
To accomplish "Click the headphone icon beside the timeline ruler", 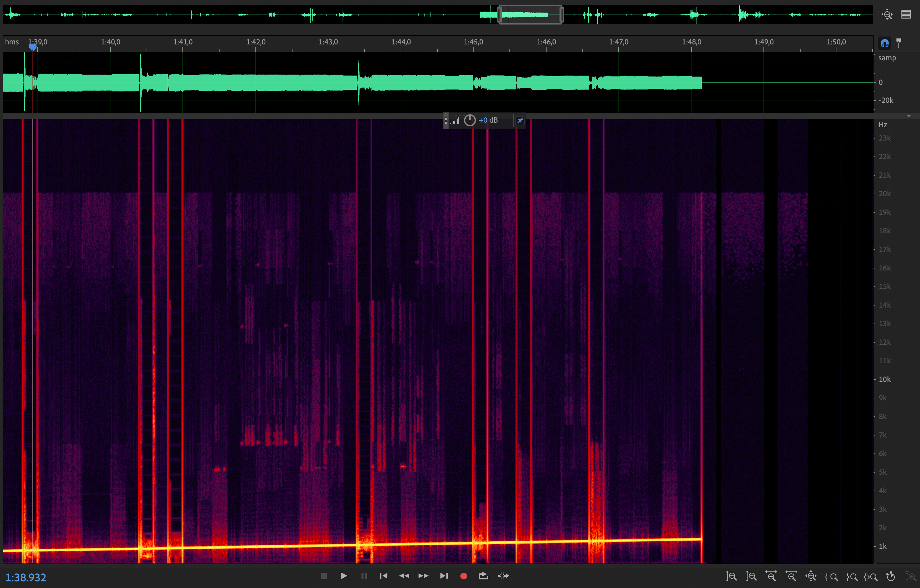I will (x=885, y=43).
